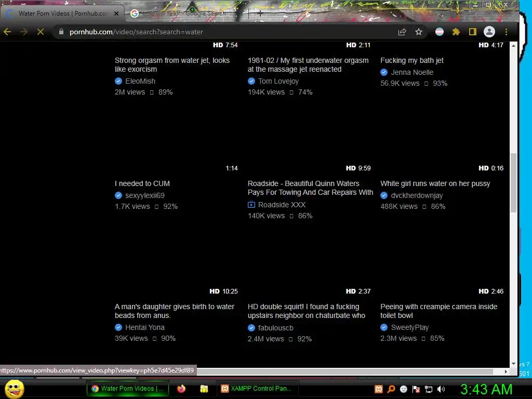
Task: Click the '140K views' text
Action: (x=266, y=216)
